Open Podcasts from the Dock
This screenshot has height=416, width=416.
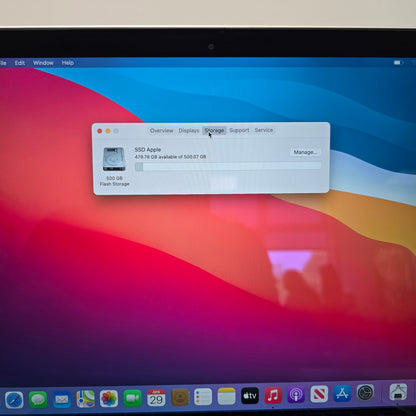(x=296, y=395)
